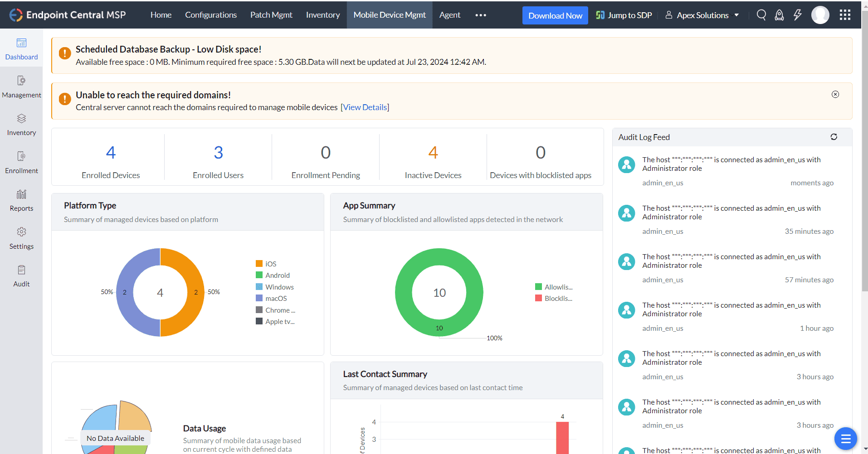
Task: Refresh the Audit Log Feed
Action: (x=834, y=137)
